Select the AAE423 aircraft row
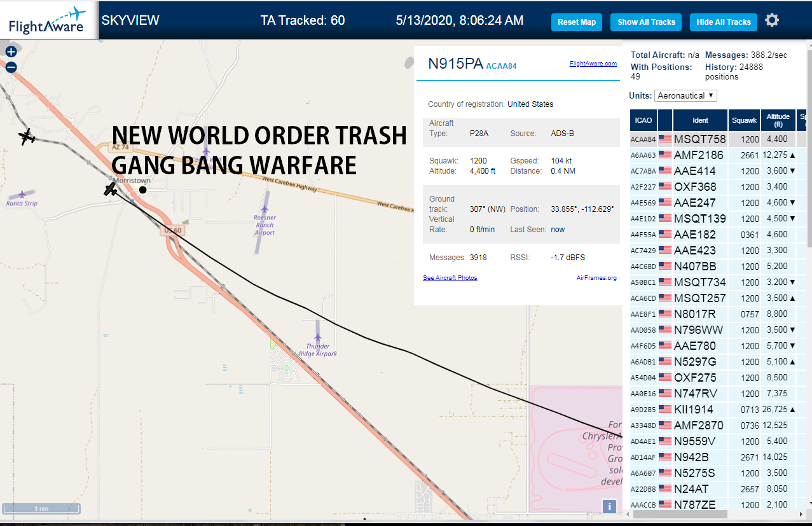Screen dimensions: 812x526 (718, 251)
